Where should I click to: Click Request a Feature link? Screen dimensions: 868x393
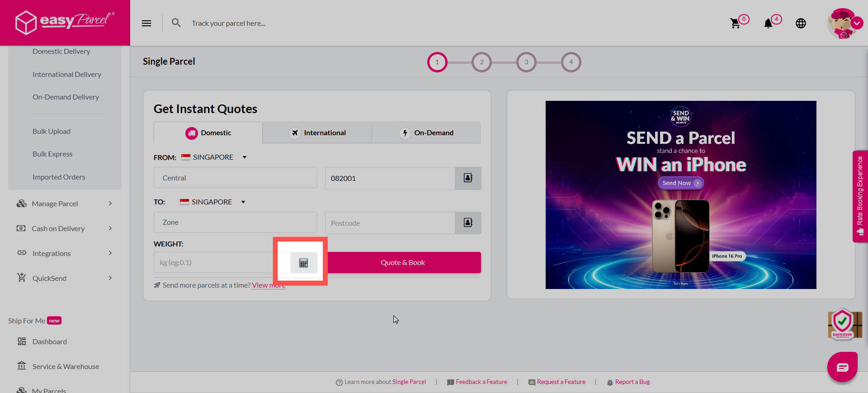tap(561, 382)
